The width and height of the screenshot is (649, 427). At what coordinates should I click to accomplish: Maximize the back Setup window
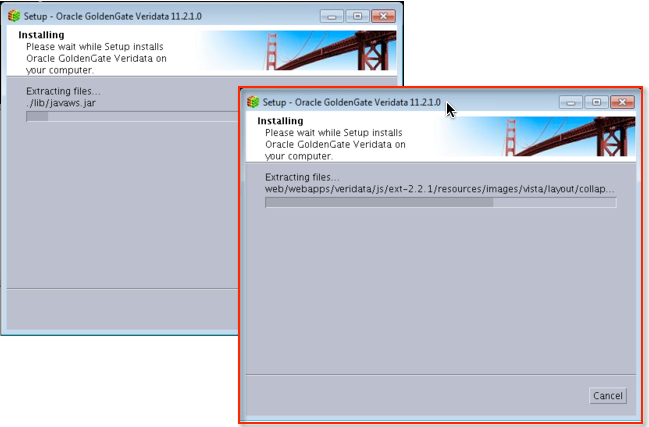click(x=358, y=16)
